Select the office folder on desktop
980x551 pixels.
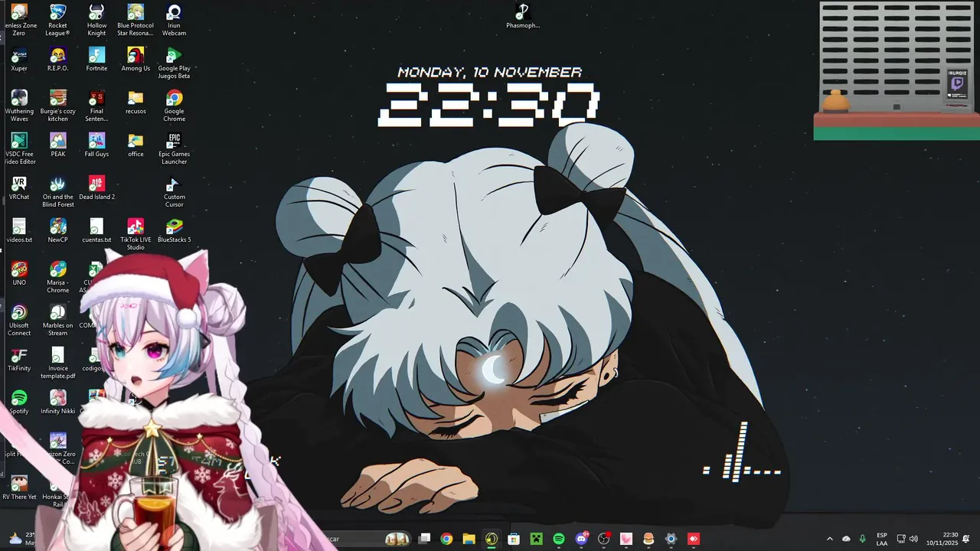[x=136, y=145]
